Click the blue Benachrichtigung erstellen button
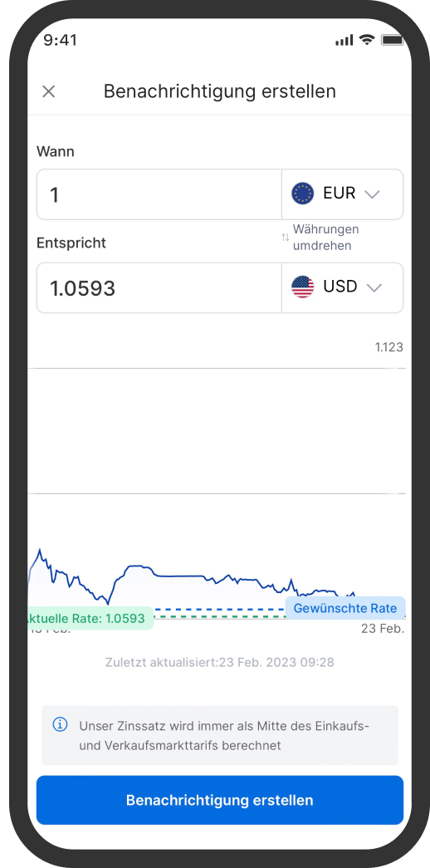430x868 pixels. point(220,800)
